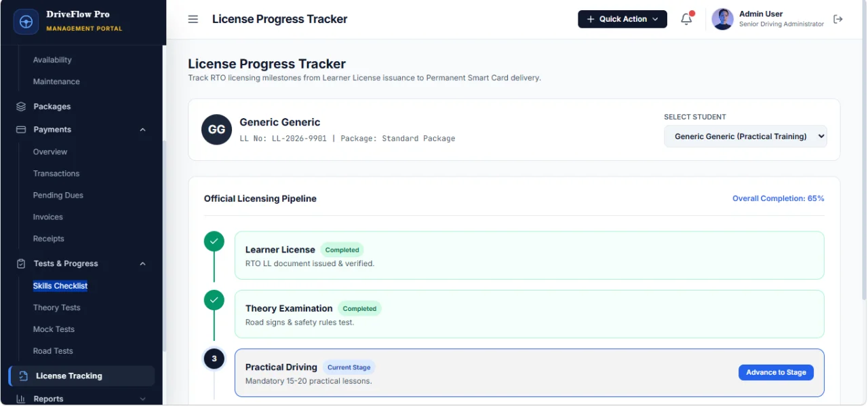The image size is (868, 406).
Task: Click the logout icon
Action: coord(838,19)
